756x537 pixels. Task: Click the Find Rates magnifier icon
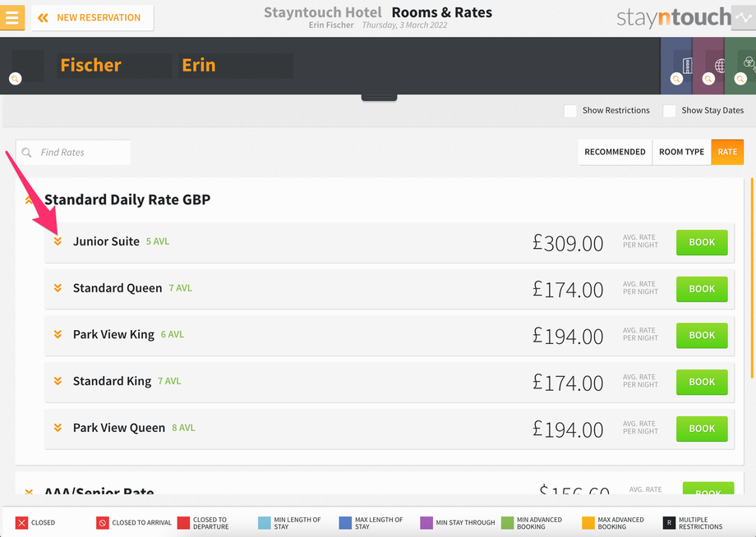[x=26, y=152]
